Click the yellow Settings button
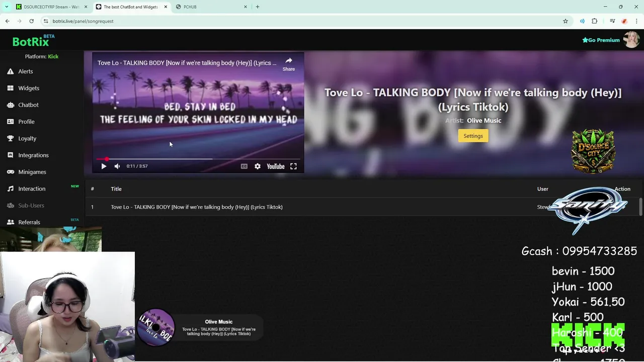The height and width of the screenshot is (362, 644). coord(473,136)
